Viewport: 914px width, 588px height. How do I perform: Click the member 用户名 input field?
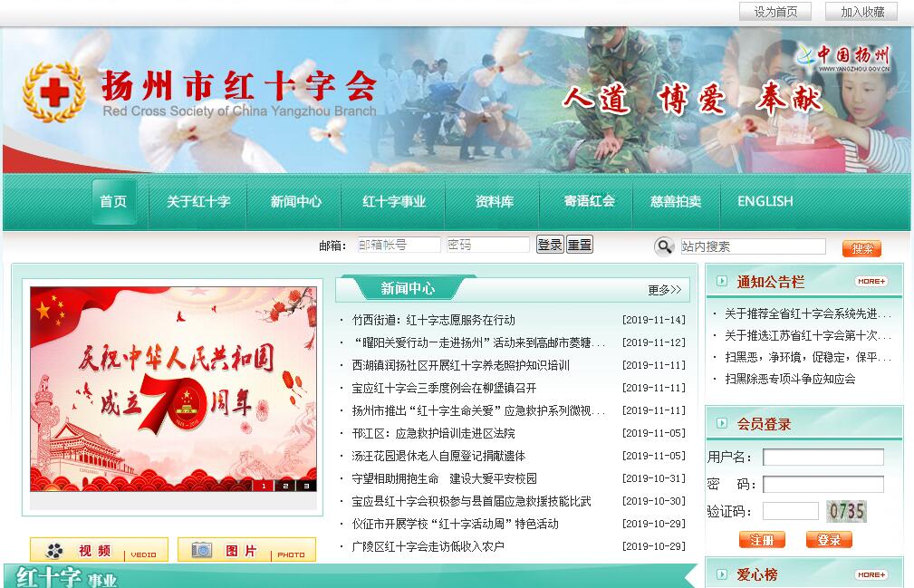point(823,457)
